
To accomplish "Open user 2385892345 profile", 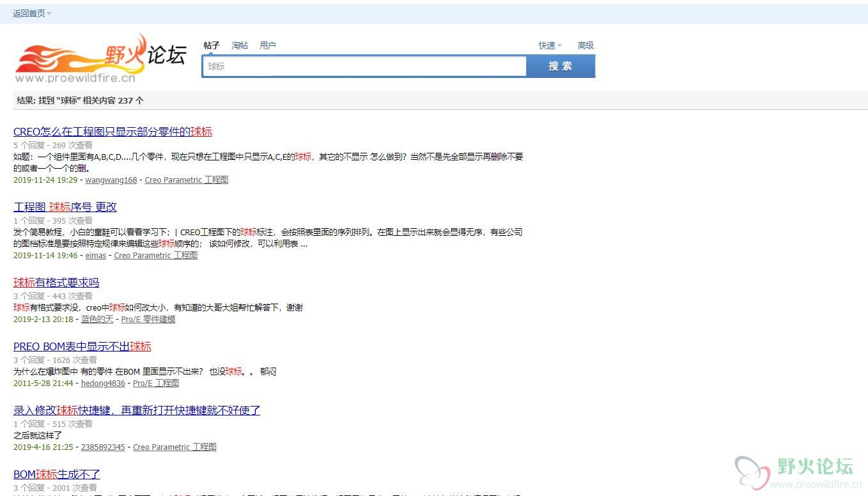I will pyautogui.click(x=103, y=447).
